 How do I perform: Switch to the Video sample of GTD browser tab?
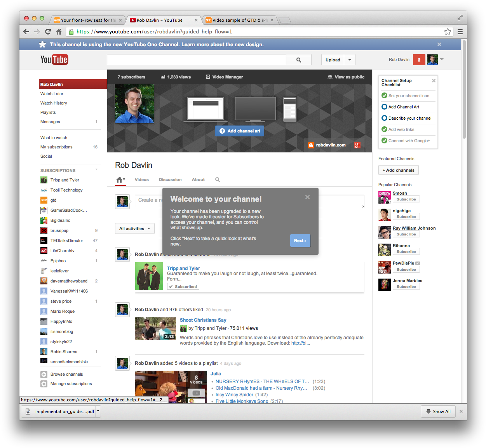pos(239,20)
